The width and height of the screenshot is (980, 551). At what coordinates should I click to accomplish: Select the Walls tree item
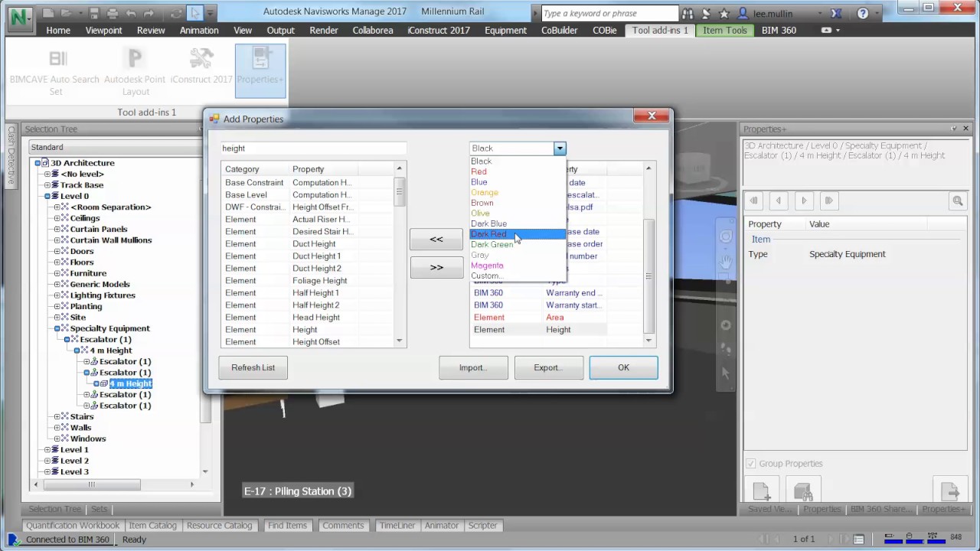80,428
